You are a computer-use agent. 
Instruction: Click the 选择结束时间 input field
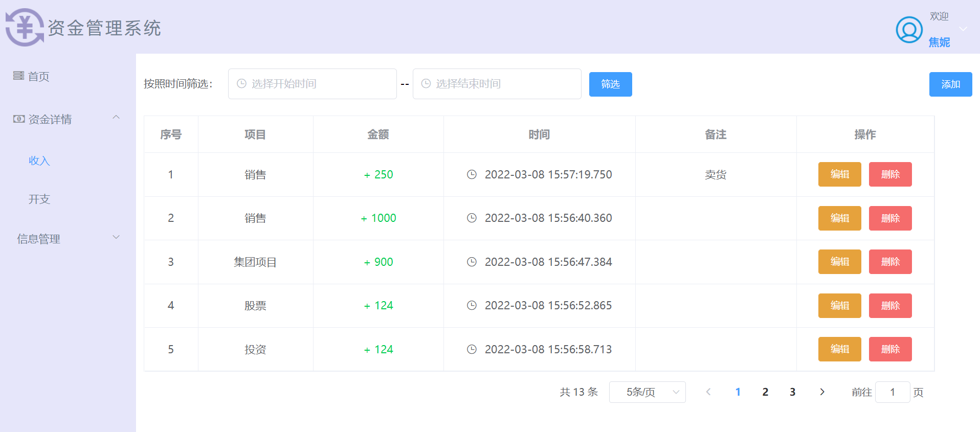coord(497,84)
